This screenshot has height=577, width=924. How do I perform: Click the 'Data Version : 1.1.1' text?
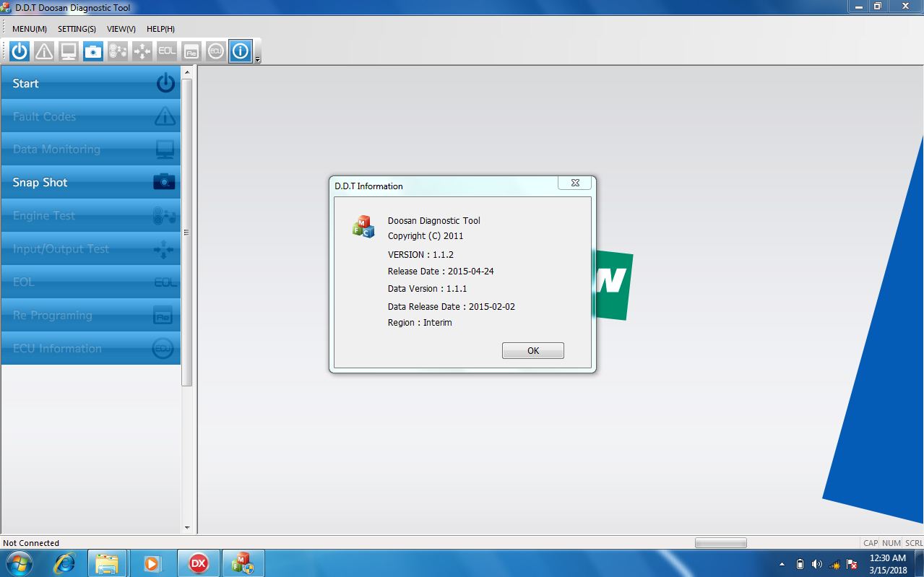point(428,288)
